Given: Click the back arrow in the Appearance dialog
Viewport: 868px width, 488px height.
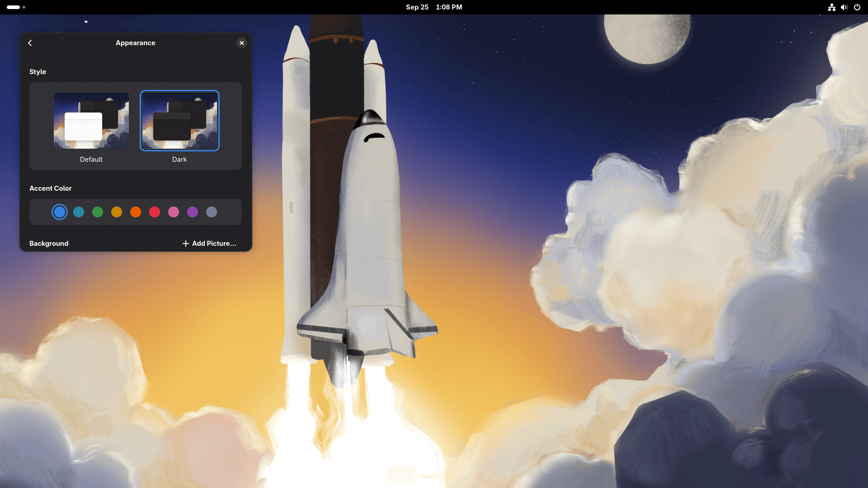Looking at the screenshot, I should pos(30,43).
